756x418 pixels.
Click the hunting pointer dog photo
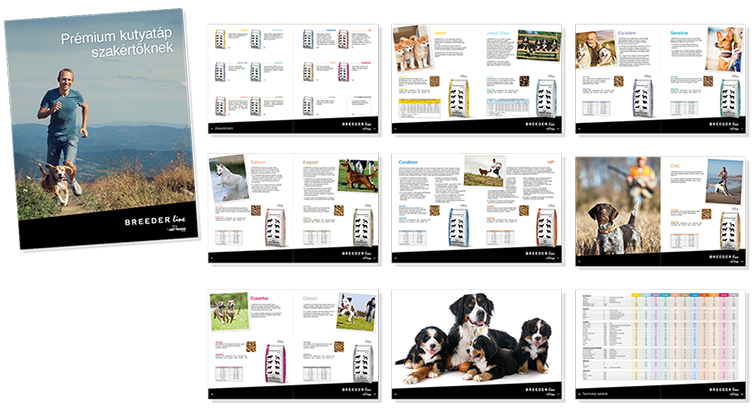(x=618, y=205)
